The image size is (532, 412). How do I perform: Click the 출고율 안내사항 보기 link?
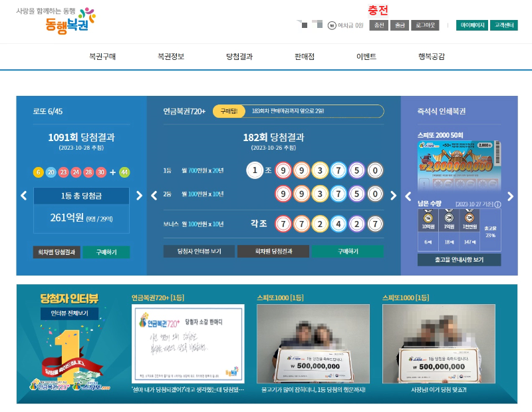coord(458,258)
